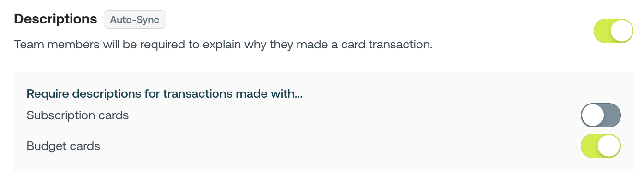Viewport: 644px width, 184px height.
Task: Disable the main Descriptions toggle
Action: (613, 31)
